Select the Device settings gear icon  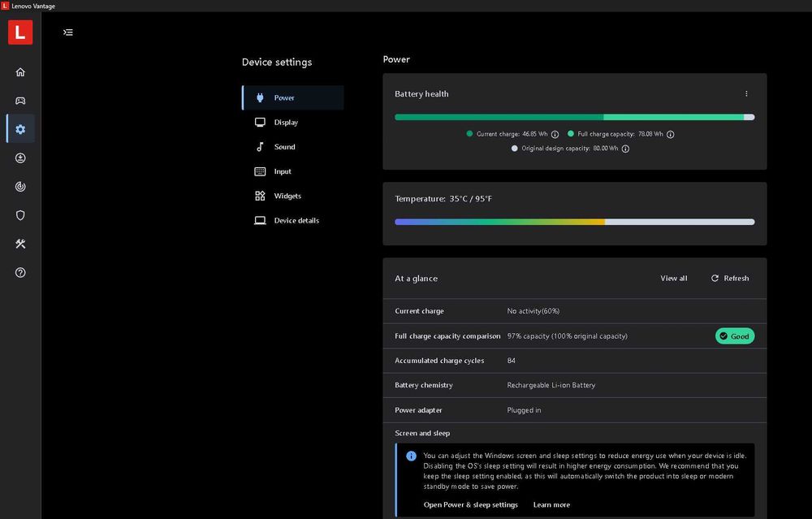pyautogui.click(x=20, y=129)
